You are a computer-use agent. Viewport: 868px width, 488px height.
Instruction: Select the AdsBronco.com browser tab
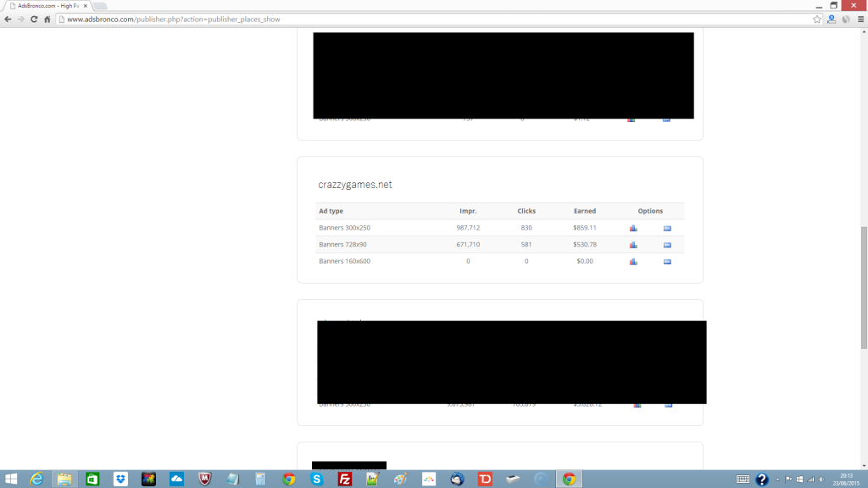pos(48,6)
